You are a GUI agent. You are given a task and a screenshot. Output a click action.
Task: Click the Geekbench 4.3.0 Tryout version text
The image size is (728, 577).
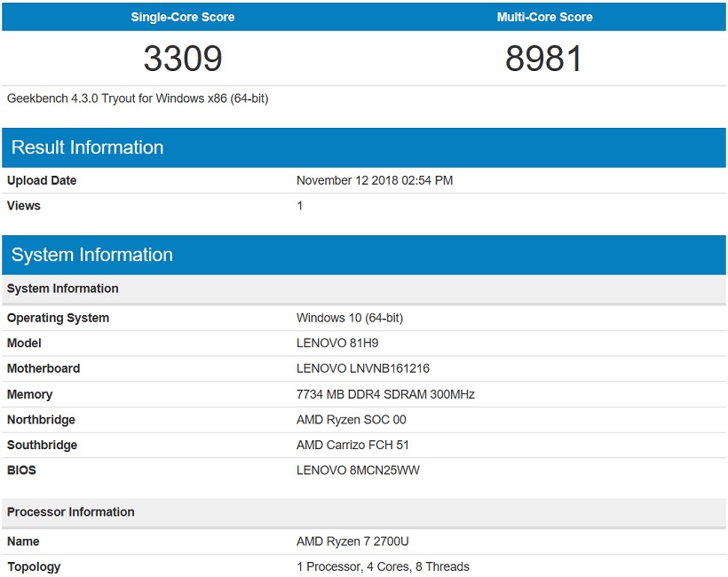[138, 99]
